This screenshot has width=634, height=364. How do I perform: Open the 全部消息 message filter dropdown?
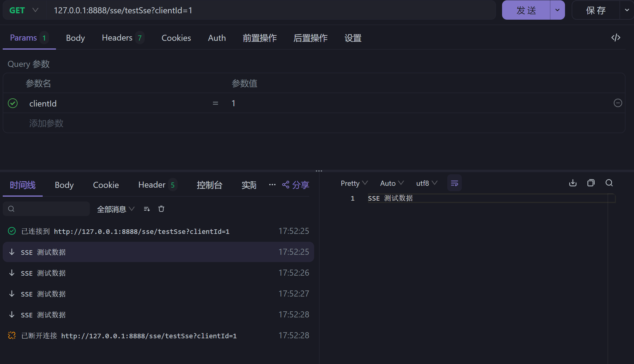pyautogui.click(x=115, y=209)
